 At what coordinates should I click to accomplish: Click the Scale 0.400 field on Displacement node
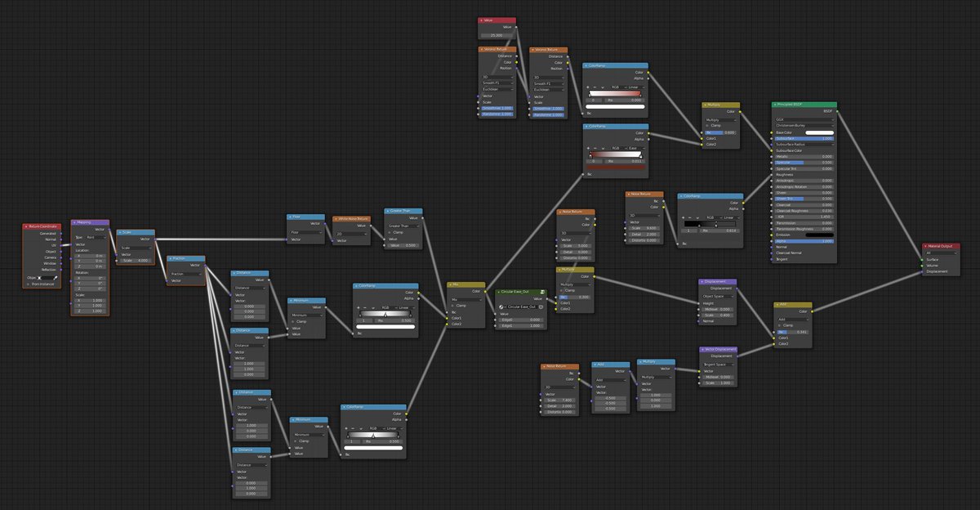click(718, 315)
